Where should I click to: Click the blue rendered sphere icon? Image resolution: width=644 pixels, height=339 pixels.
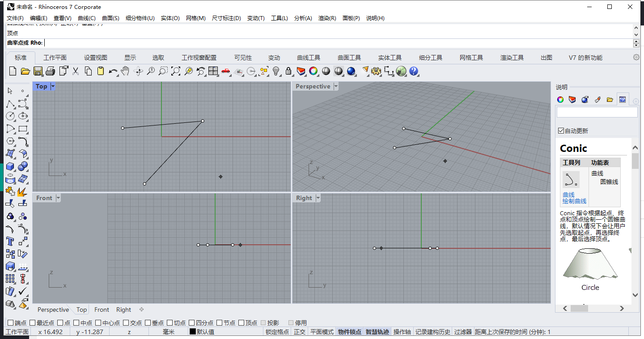351,71
